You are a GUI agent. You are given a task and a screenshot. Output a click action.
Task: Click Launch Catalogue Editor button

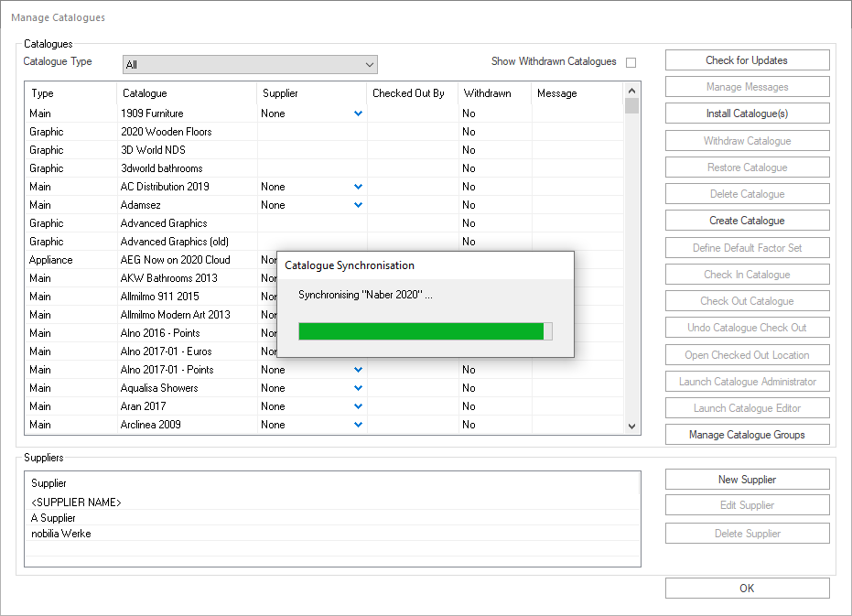(x=747, y=408)
